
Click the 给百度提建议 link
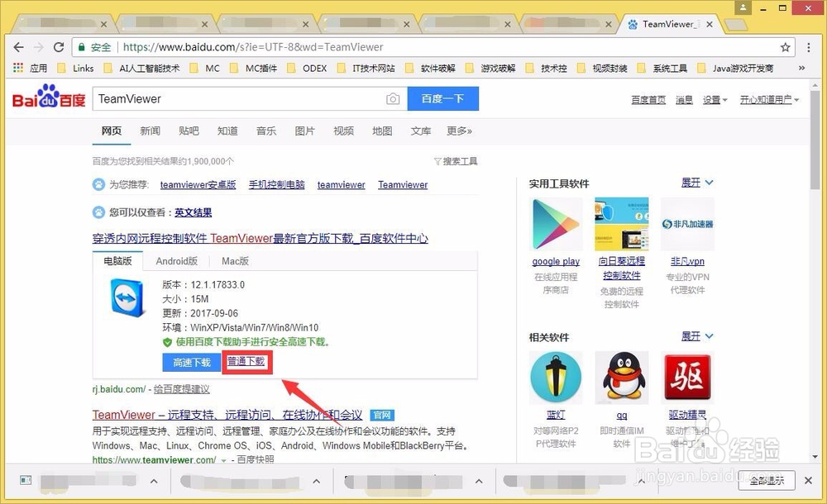(181, 389)
